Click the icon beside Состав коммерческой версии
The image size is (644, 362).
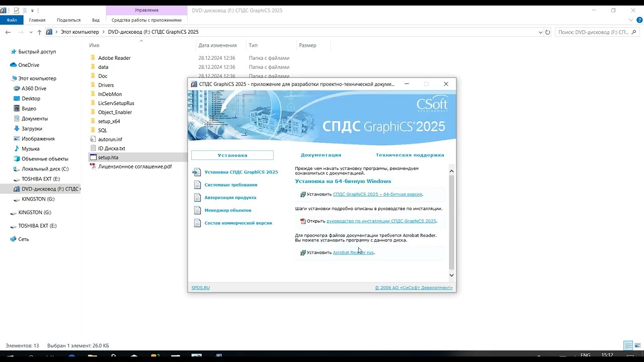click(197, 223)
